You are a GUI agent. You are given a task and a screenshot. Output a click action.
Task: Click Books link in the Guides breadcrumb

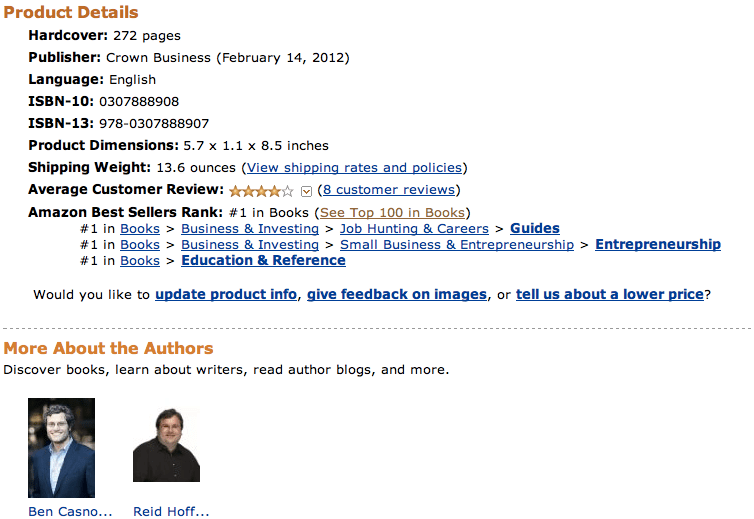[x=140, y=229]
